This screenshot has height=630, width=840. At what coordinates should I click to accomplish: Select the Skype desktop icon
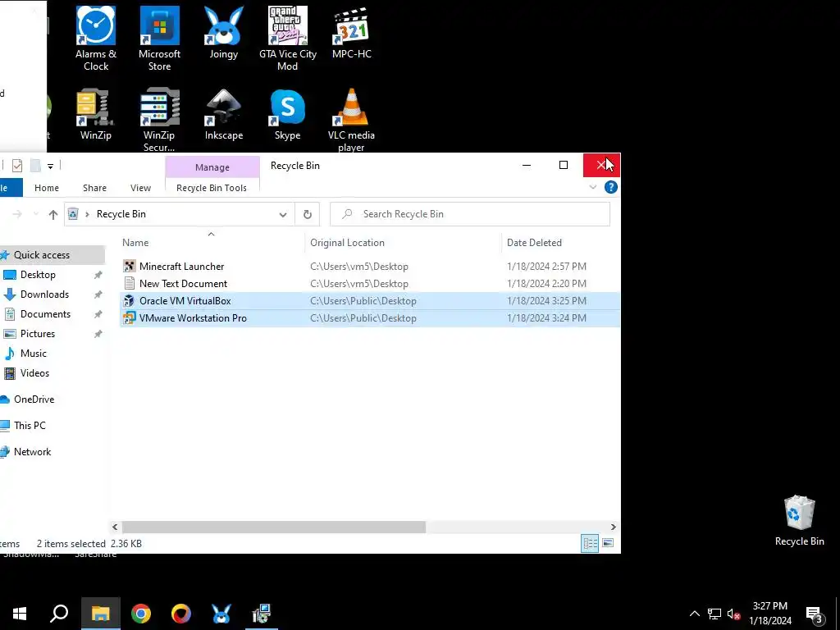pos(288,113)
